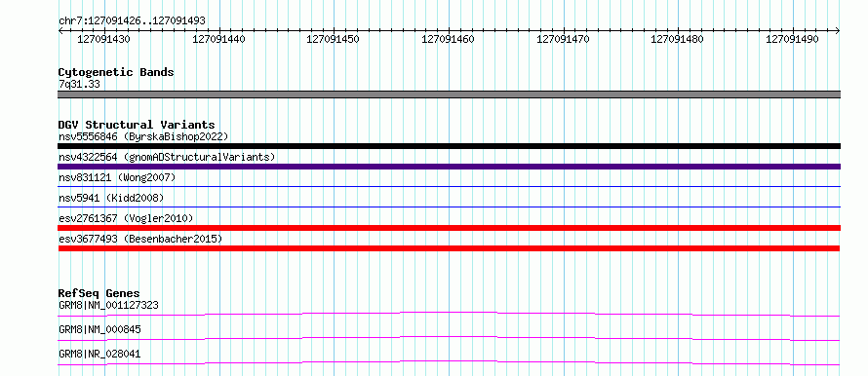Click the magenta GRM8|NM_000845 transcript line
Image resolution: width=868 pixels, height=376 pixels.
coord(449,338)
